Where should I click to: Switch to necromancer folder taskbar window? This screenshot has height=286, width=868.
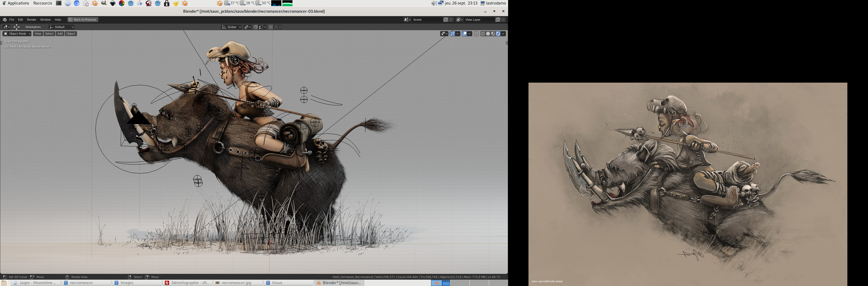(x=87, y=283)
